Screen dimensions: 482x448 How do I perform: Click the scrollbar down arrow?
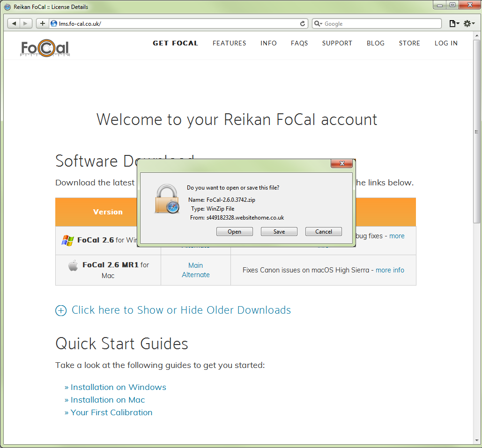(x=476, y=441)
